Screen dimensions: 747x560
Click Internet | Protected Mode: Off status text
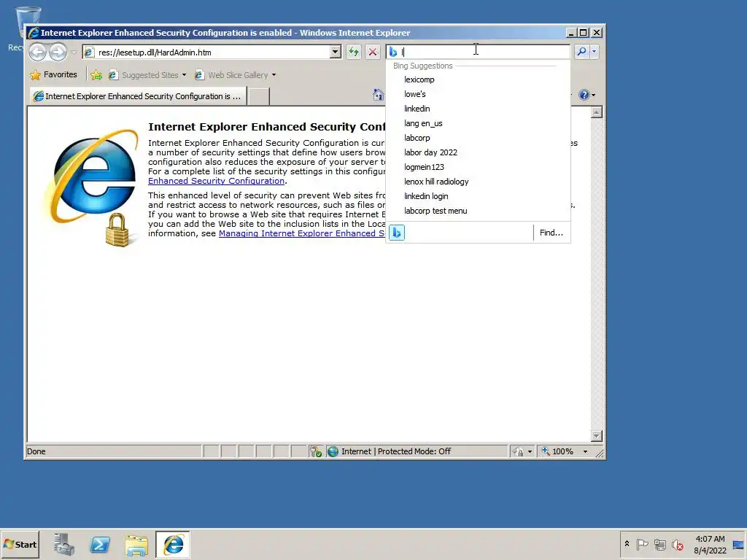click(x=396, y=451)
